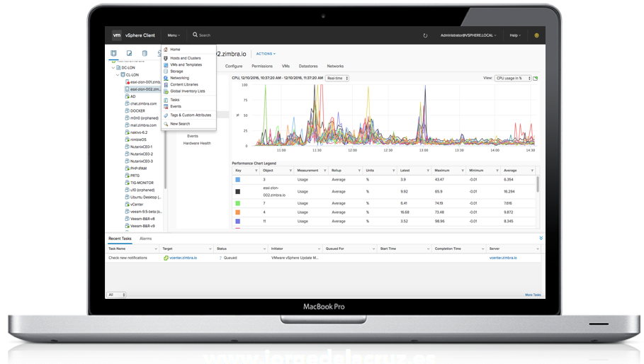Collapse the Recent Tasks panel with double chevron
Image resolution: width=644 pixels, height=364 pixels.
coord(541,238)
